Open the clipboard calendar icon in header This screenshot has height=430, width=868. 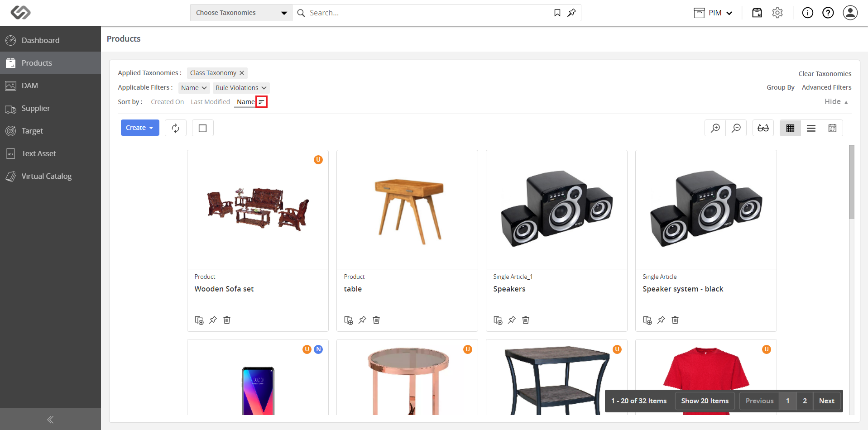757,13
